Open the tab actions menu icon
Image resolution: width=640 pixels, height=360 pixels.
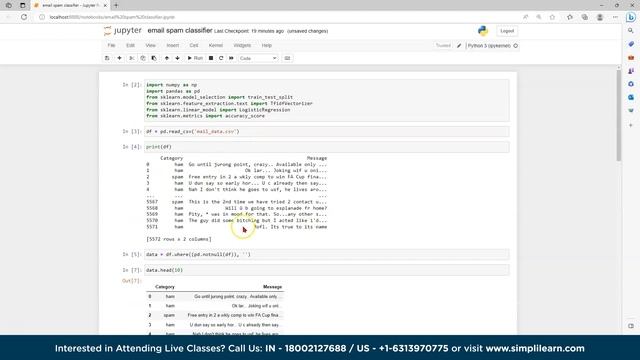[22, 5]
